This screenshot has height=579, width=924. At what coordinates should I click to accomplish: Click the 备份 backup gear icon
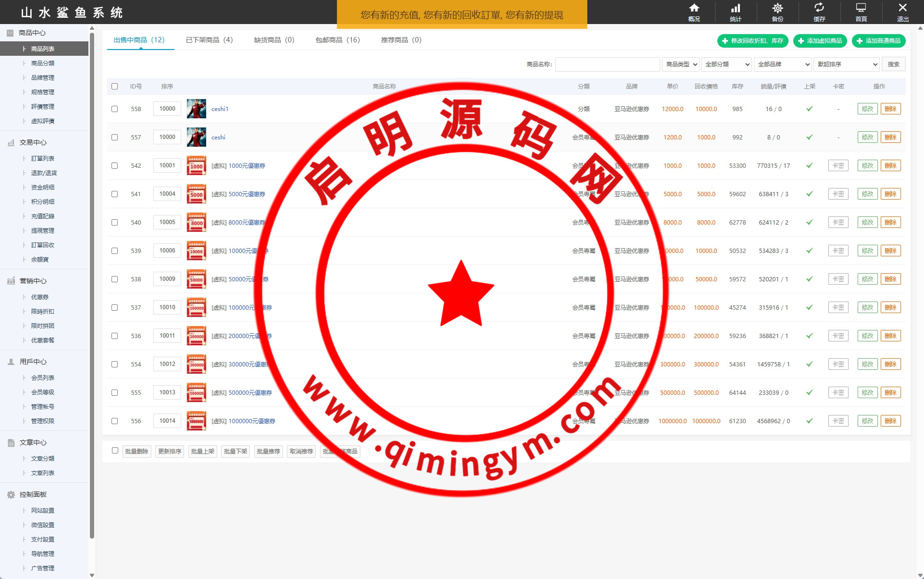(777, 9)
